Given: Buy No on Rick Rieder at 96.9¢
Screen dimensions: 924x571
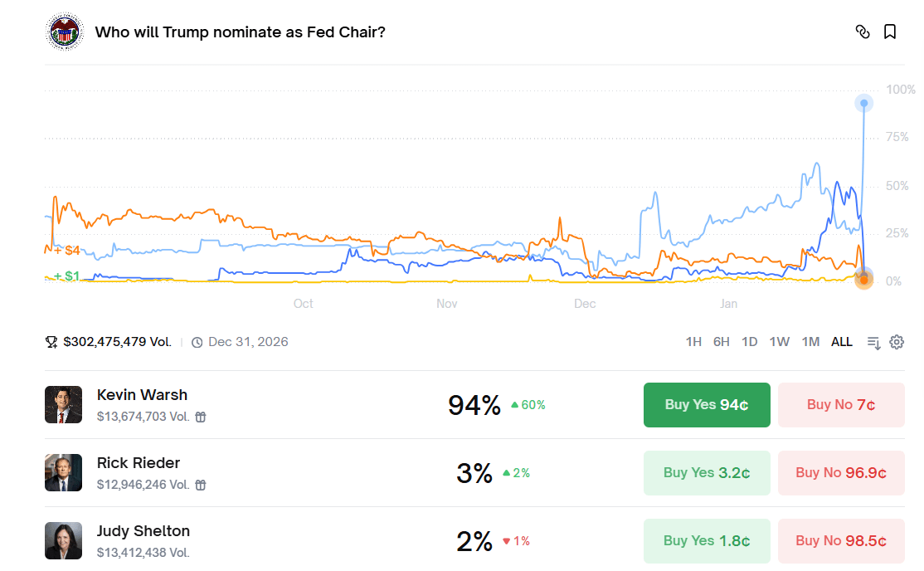Looking at the screenshot, I should click(841, 473).
